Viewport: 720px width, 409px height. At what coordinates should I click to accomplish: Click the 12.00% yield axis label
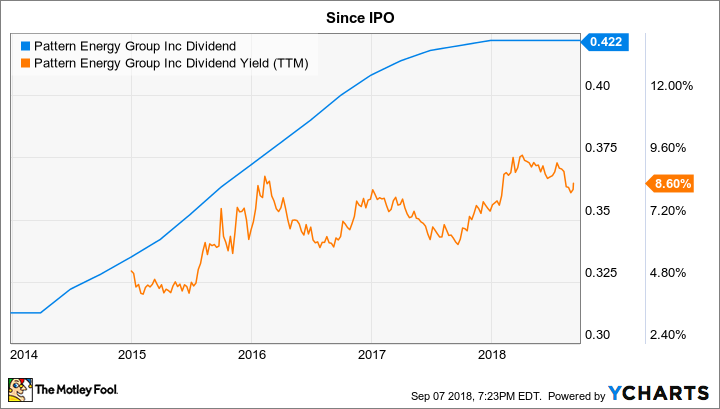pyautogui.click(x=672, y=86)
